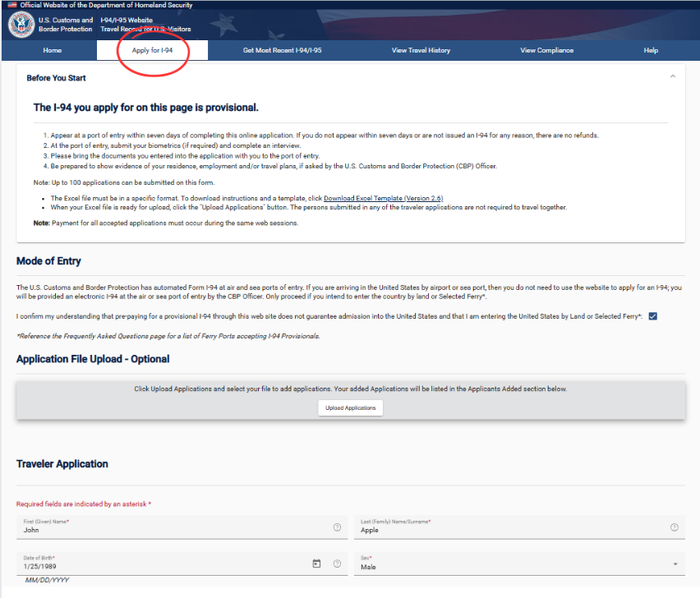Screen dimensions: 700x598
Task: Click U.S. Customs and Border Protection title
Action: tap(66, 25)
